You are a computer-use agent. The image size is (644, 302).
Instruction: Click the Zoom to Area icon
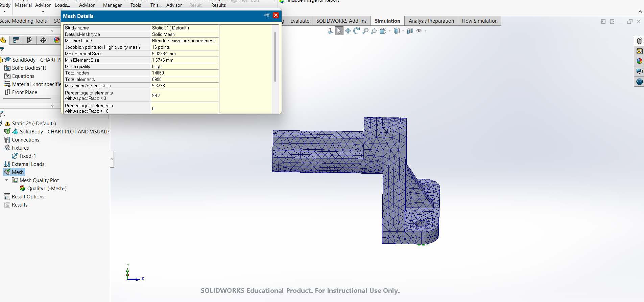[x=374, y=31]
